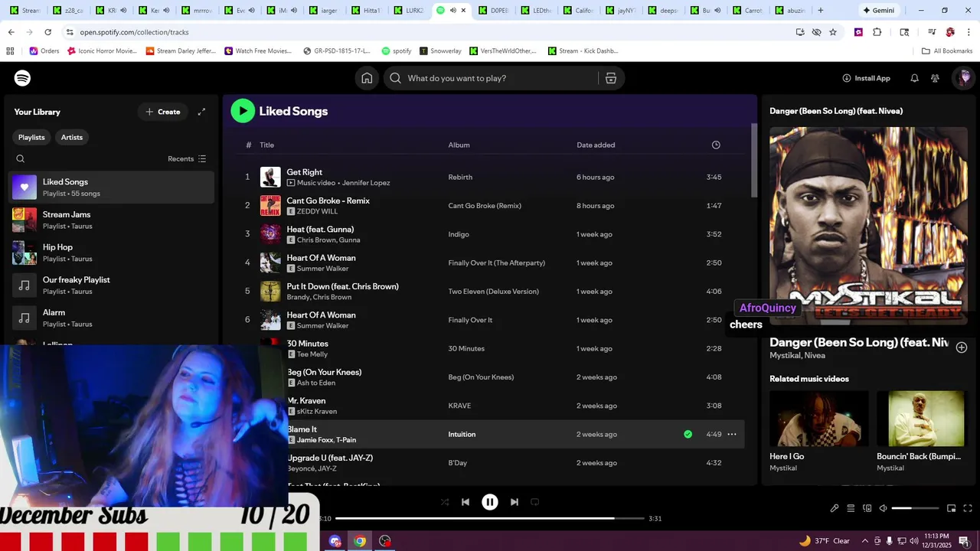Open the Chrome taskbar icon
Screen dimensions: 980x551
point(360,541)
